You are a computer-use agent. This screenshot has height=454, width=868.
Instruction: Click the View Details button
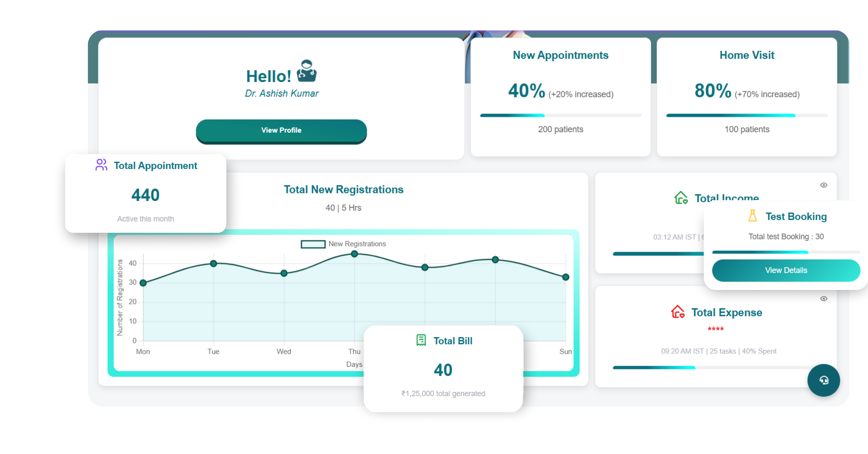coord(786,270)
